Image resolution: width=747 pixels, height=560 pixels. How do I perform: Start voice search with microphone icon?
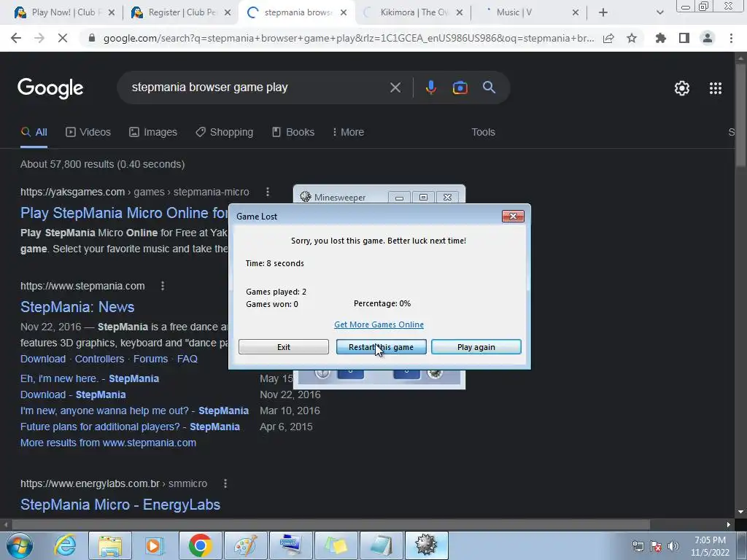[x=430, y=87]
